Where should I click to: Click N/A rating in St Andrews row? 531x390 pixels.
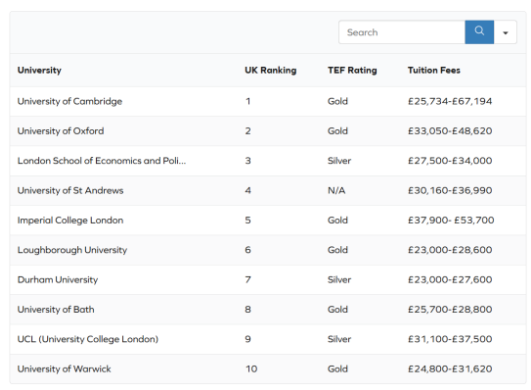coord(336,190)
